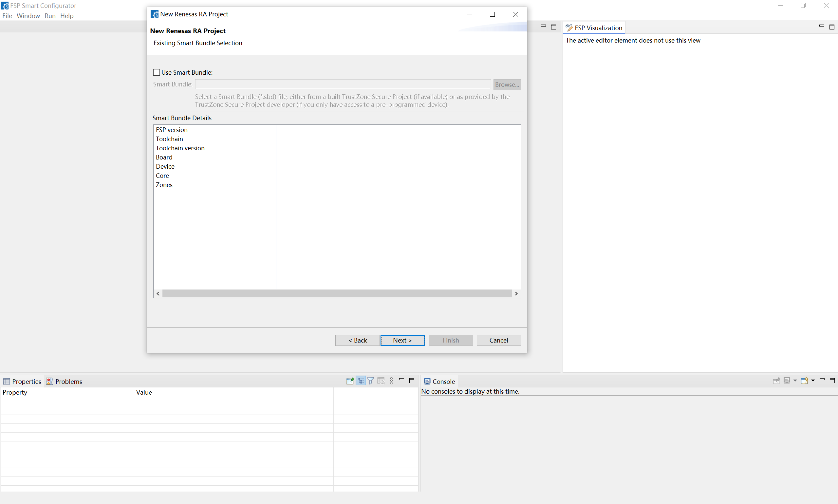Open the File menu

tap(7, 16)
